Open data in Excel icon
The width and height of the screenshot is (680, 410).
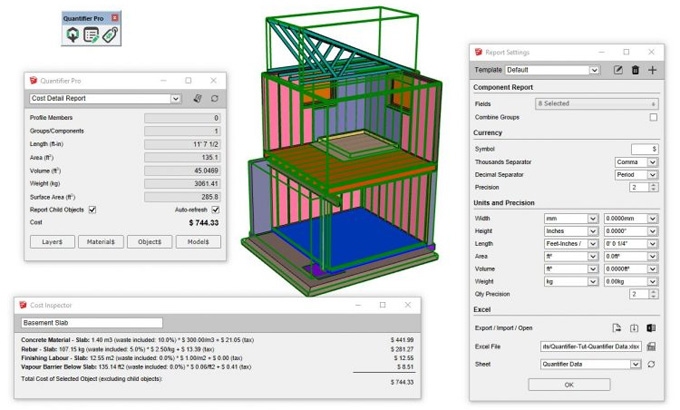pyautogui.click(x=651, y=328)
